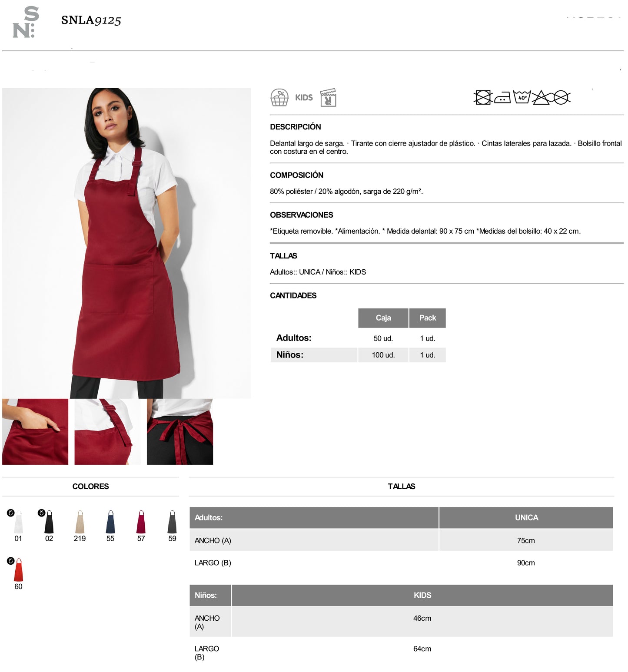Viewport: 628px width, 672px height.
Task: Click the food basket icon
Action: (279, 97)
